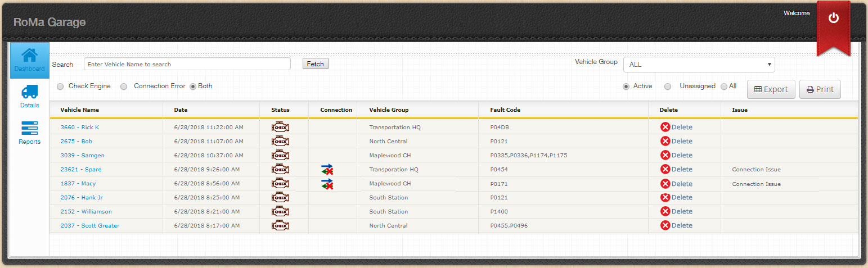868x268 pixels.
Task: Click red delete X icon for Samgen row
Action: 665,155
